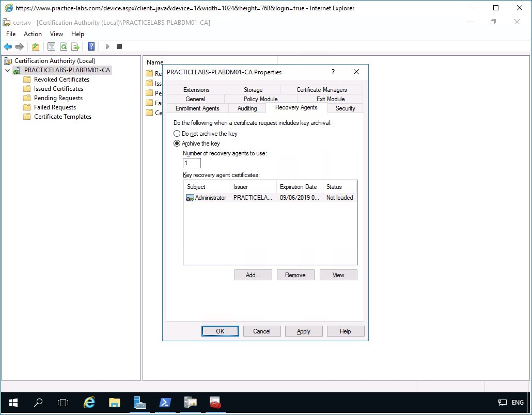
Task: Open Help using the blue question mark icon
Action: [x=91, y=46]
